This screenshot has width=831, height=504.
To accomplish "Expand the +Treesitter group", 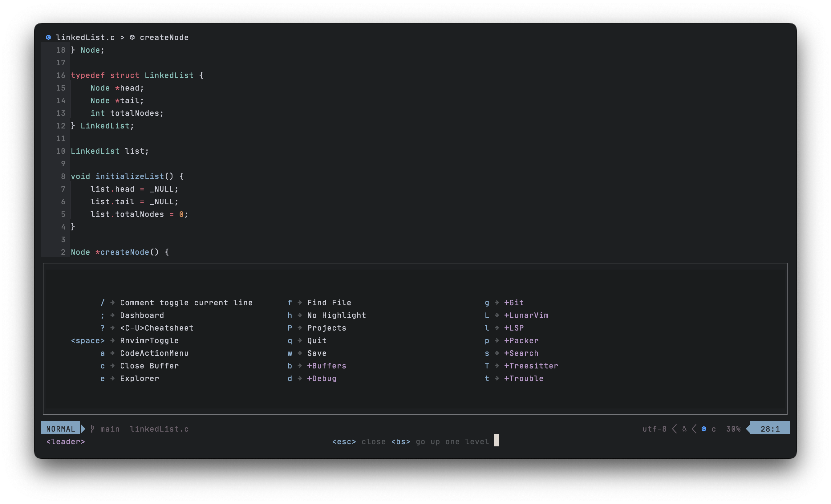I will (531, 366).
